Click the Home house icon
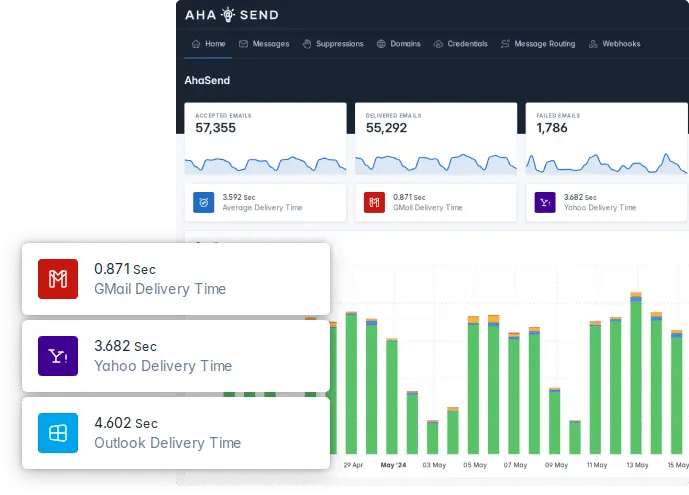 (x=196, y=43)
